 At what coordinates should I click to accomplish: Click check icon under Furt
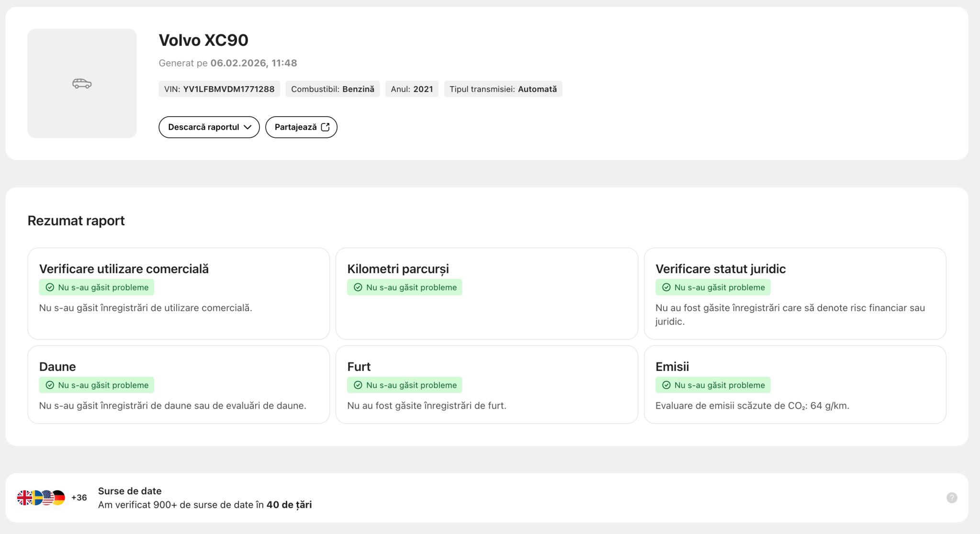click(358, 385)
